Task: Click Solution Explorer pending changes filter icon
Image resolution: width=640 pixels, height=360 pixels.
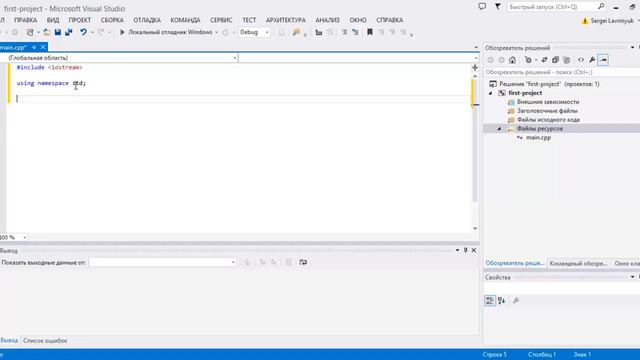Action: pos(529,60)
